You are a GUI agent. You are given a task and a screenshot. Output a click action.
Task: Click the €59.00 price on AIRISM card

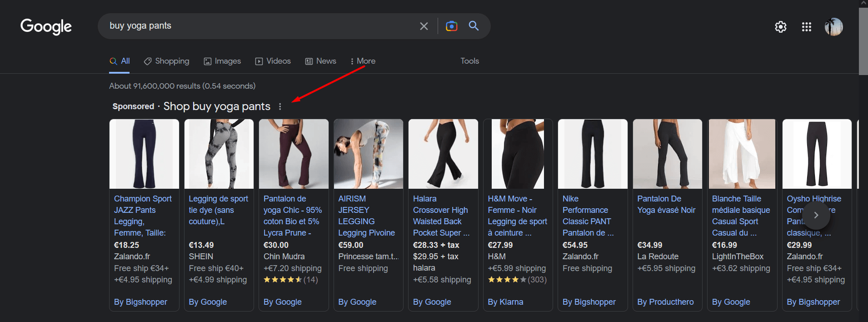[351, 245]
